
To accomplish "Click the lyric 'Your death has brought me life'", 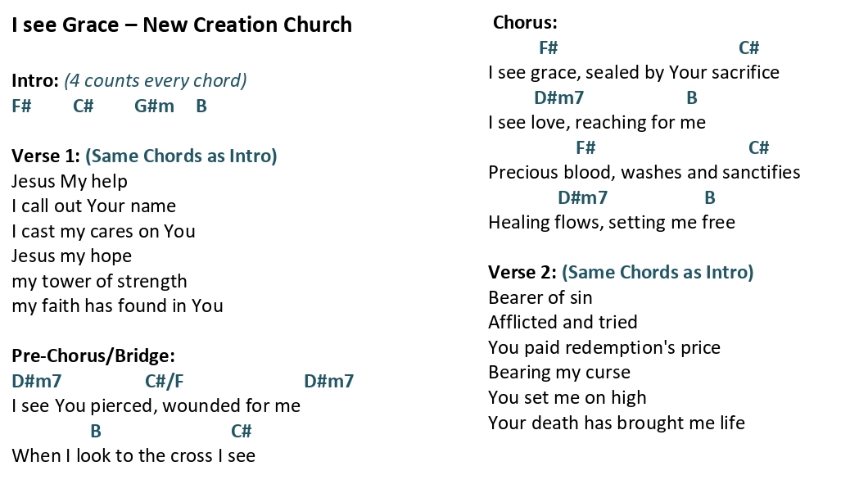I will coord(616,423).
